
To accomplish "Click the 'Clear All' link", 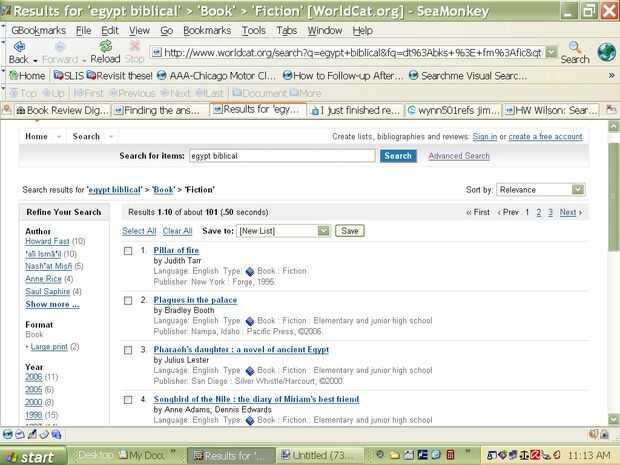I will click(x=177, y=231).
